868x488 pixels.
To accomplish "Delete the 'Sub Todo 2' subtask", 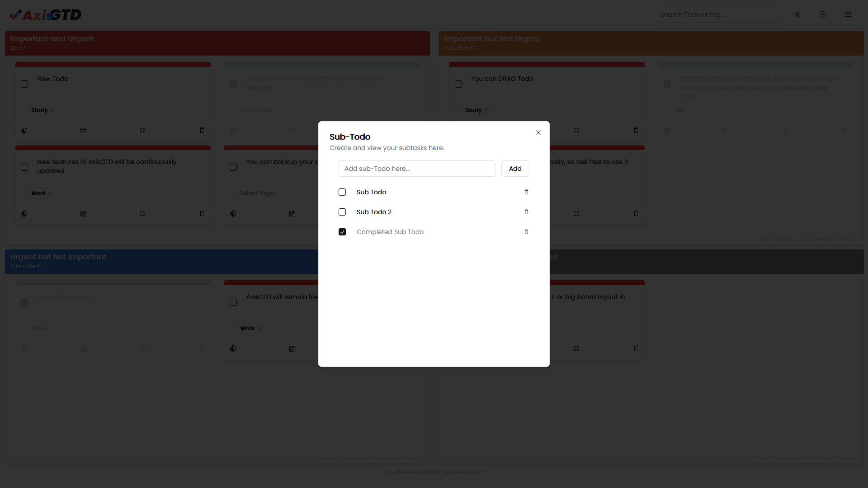I will [526, 212].
